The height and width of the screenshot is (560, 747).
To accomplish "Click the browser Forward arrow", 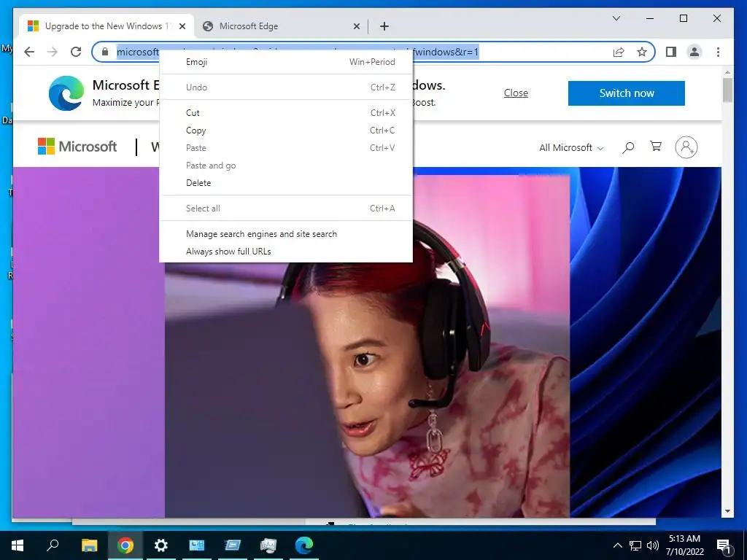I will coord(53,52).
